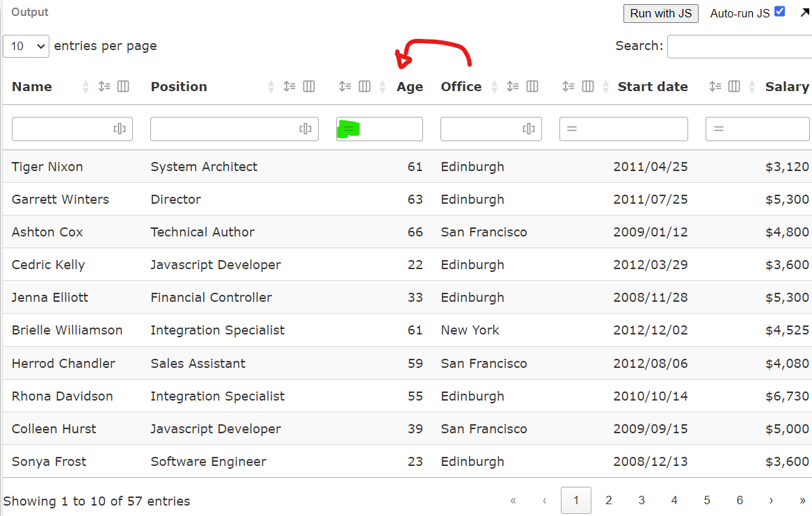Sort table by Name using sort arrows

click(x=86, y=87)
